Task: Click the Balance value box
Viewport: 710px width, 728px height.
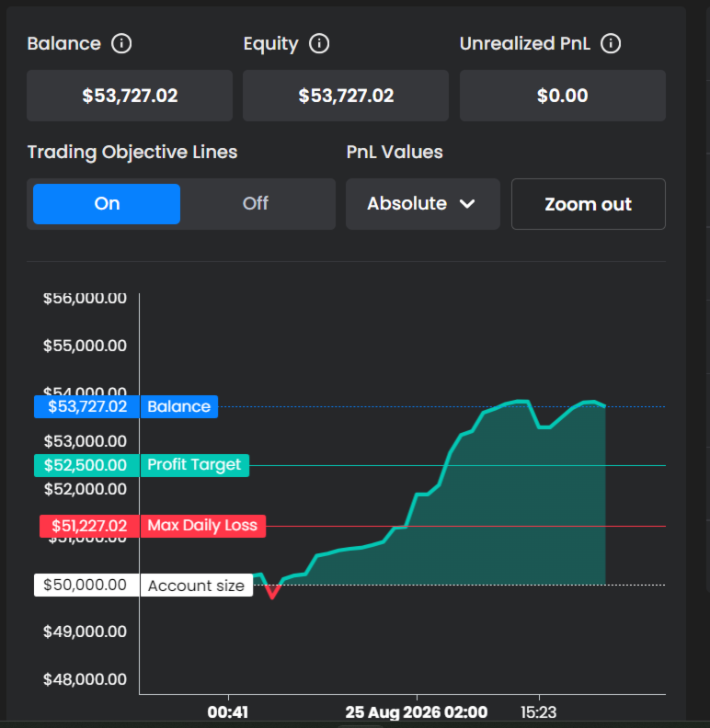Action: point(130,96)
